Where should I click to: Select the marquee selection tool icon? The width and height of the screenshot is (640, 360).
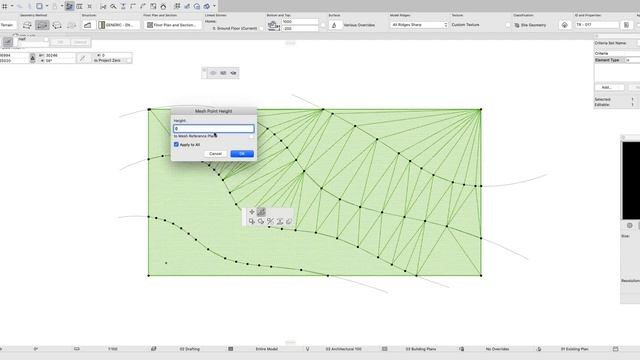pyautogui.click(x=39, y=6)
